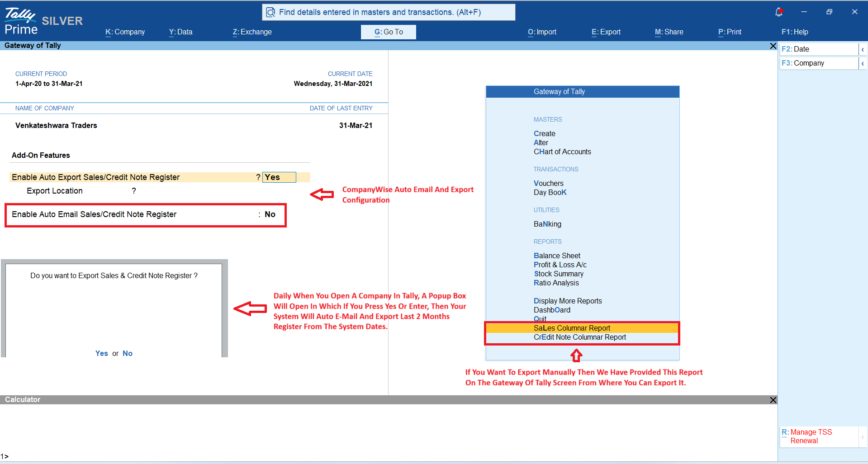
Task: Select Sales Columnar Report
Action: [x=583, y=328]
